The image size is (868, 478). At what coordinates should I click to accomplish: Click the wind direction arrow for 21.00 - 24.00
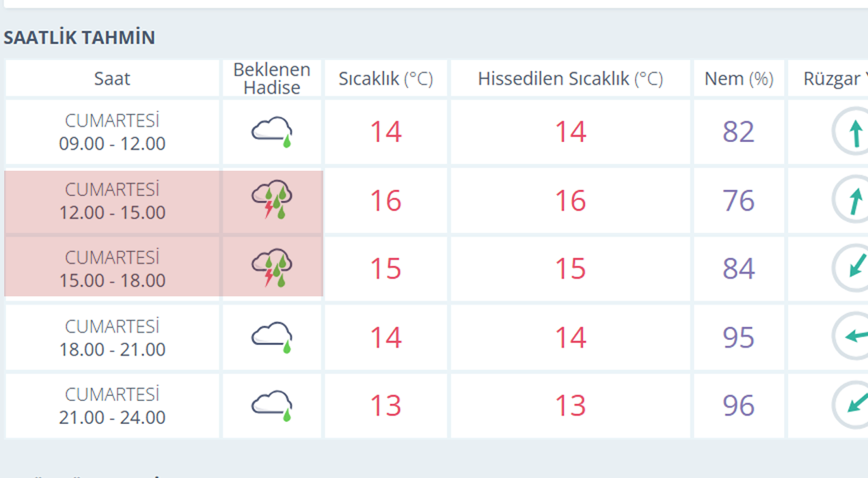(854, 405)
